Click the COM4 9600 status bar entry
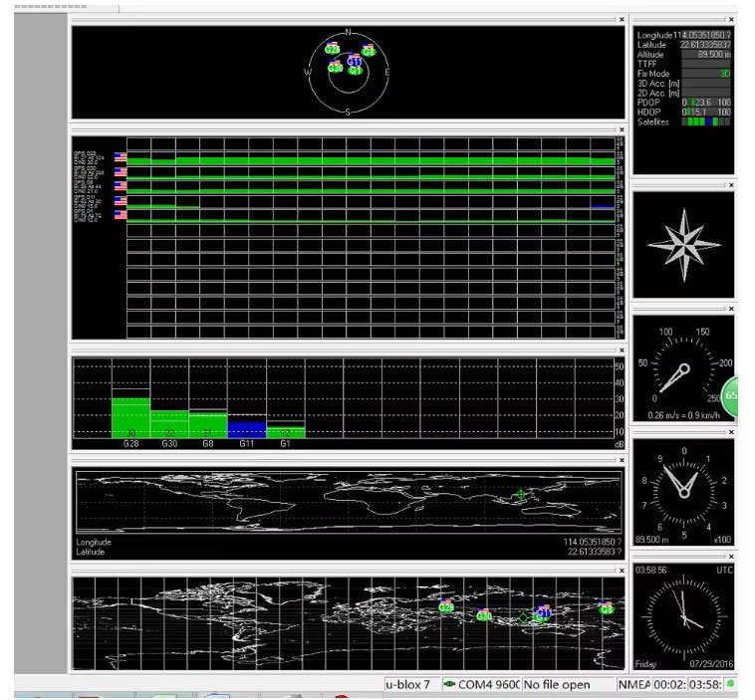Viewport: 755px width, 700px height. 481,684
